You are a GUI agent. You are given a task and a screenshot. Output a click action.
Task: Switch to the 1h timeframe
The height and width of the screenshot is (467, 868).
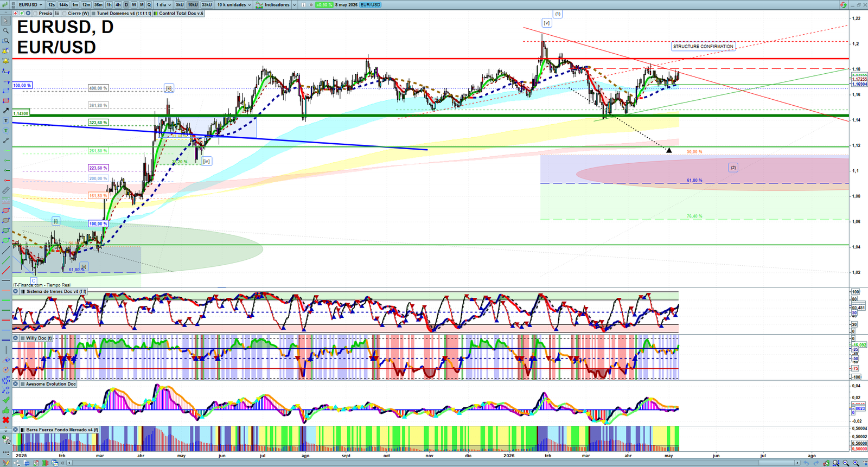[109, 5]
